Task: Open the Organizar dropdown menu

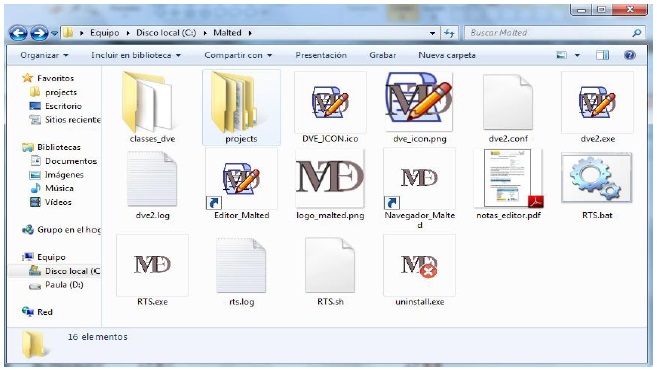Action: click(x=44, y=55)
